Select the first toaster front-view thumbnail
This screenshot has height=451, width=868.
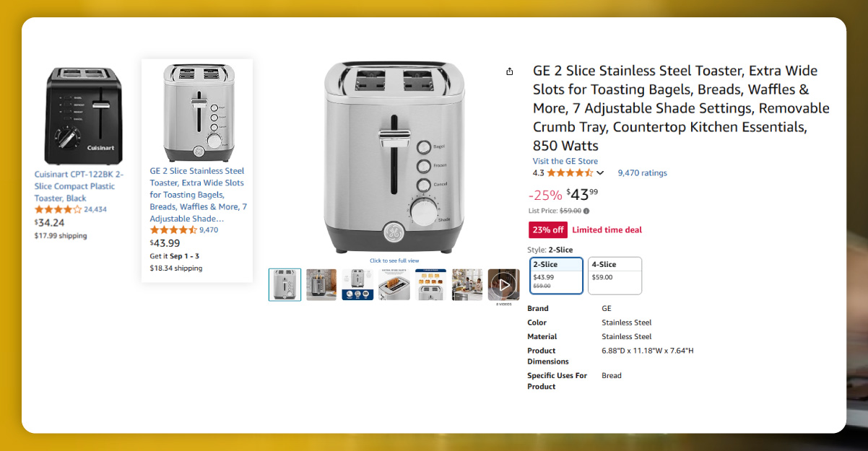(x=285, y=284)
